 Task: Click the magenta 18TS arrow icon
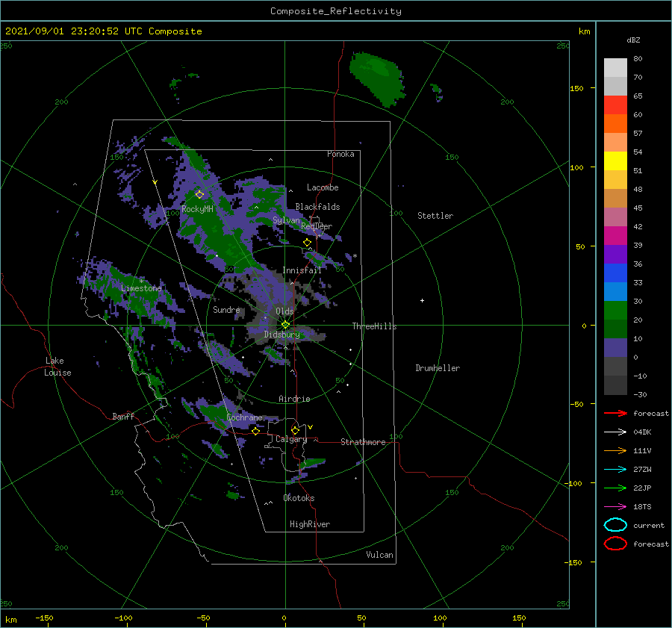pos(615,507)
